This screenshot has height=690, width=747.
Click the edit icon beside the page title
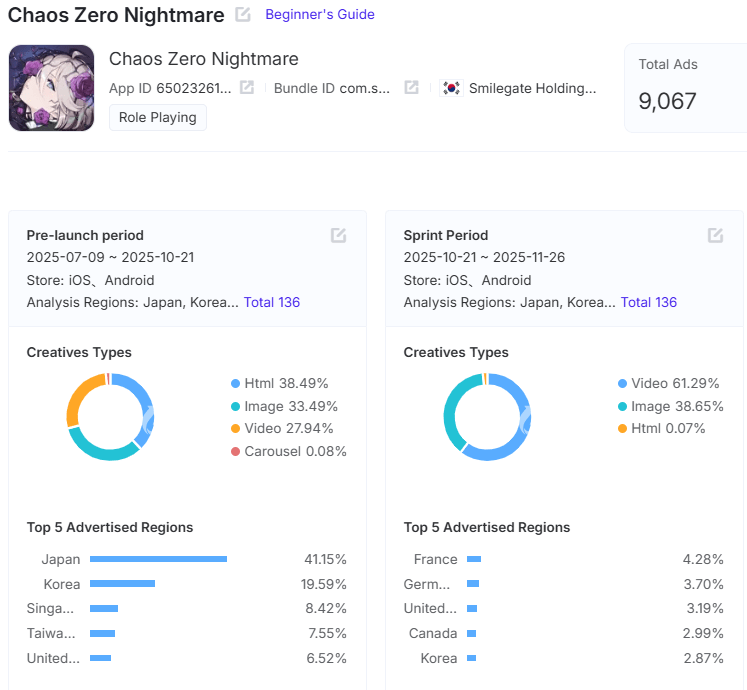[x=243, y=14]
